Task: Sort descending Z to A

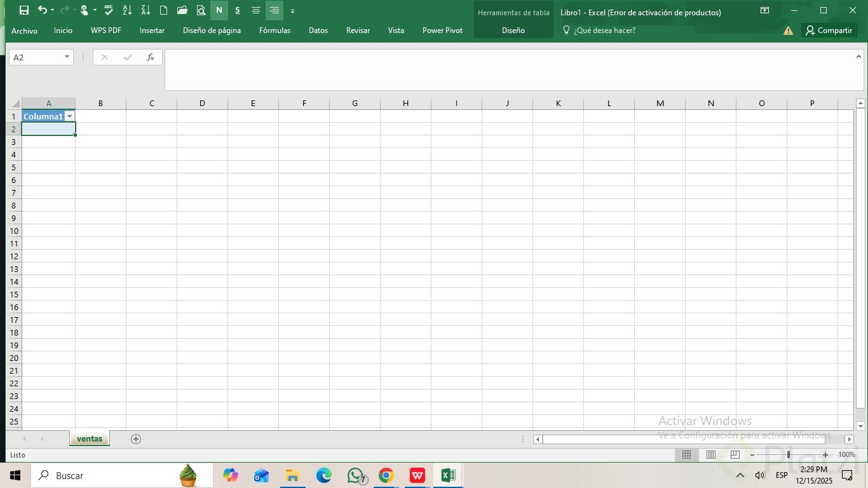Action: tap(146, 10)
